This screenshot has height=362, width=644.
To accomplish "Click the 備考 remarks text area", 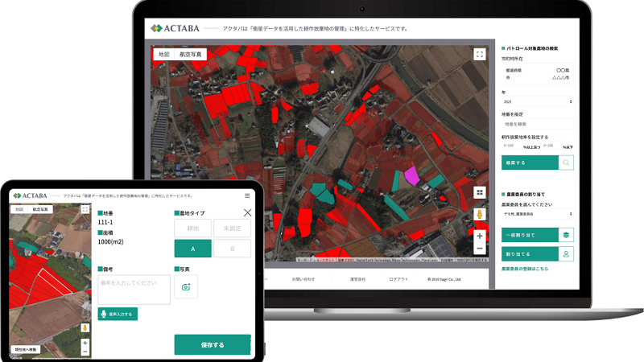I will point(134,290).
